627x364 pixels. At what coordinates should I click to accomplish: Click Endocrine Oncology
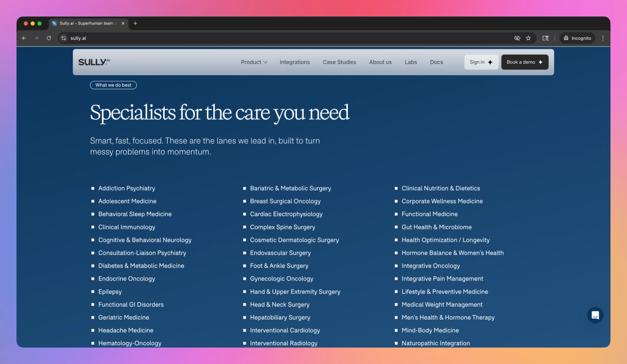(x=126, y=279)
